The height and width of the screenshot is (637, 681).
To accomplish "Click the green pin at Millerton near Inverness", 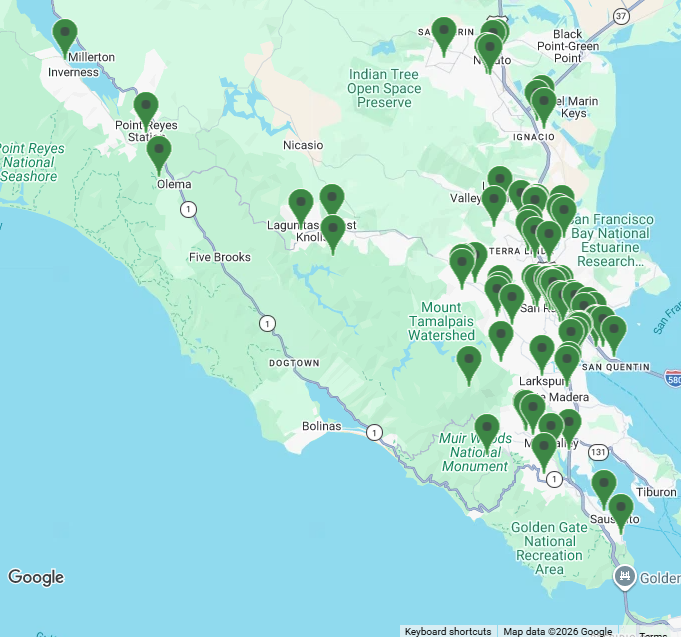I will [x=65, y=38].
